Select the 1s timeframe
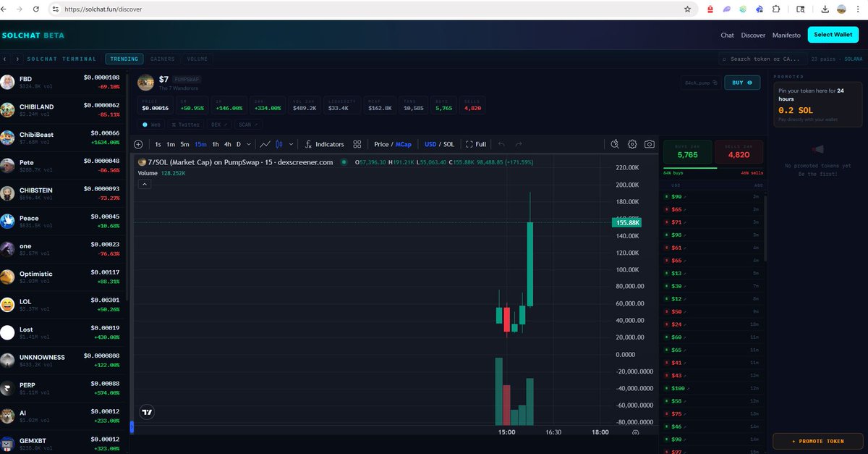868x454 pixels. (x=158, y=144)
